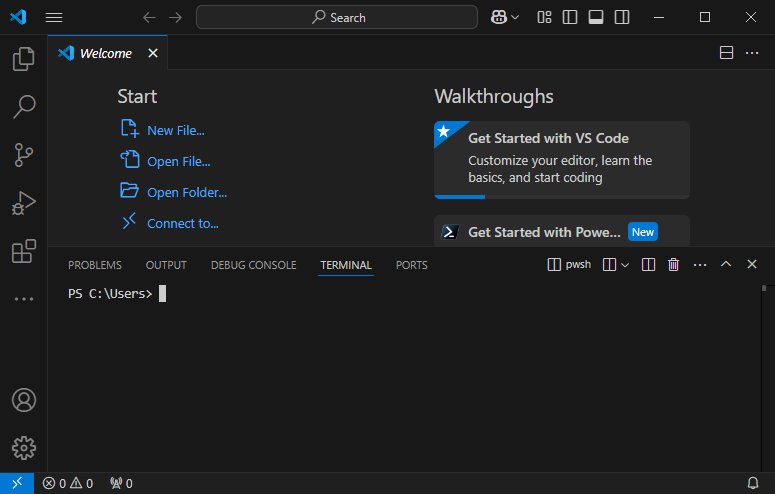Select the Welcome editor tab
775x494 pixels.
pyautogui.click(x=108, y=53)
